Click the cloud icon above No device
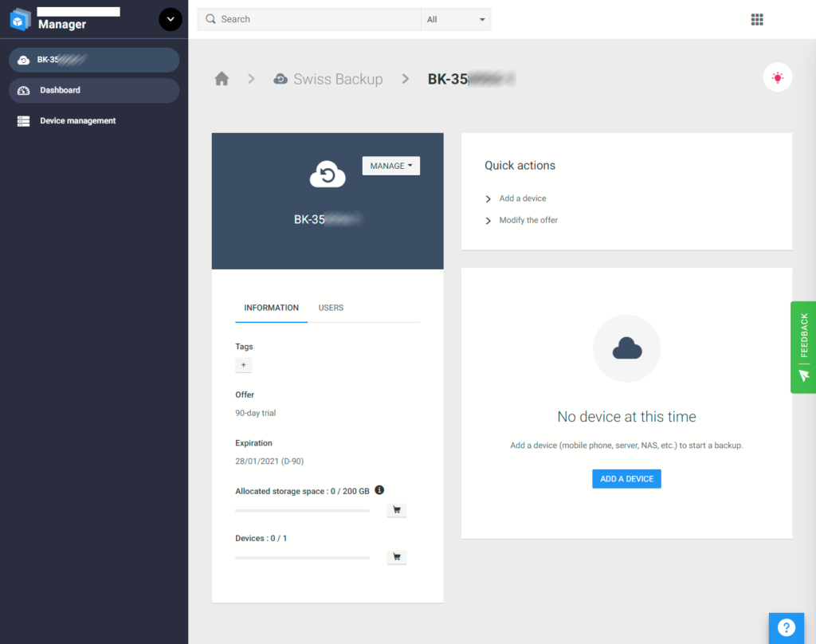 pyautogui.click(x=626, y=348)
